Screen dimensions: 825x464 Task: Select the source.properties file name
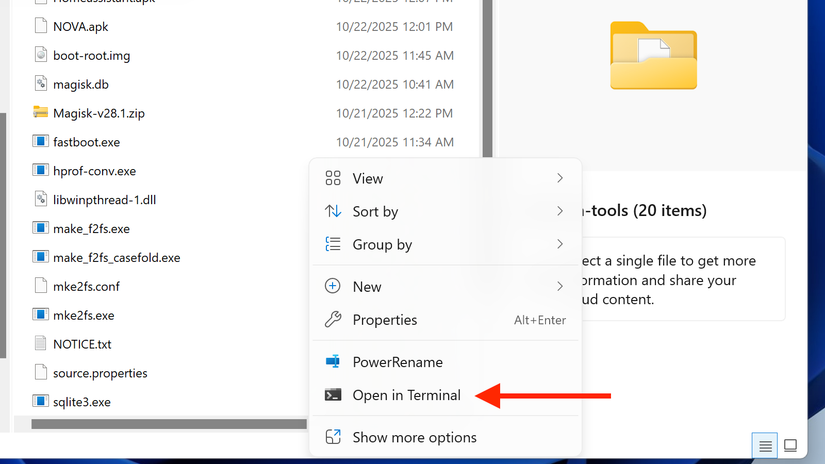tap(100, 373)
